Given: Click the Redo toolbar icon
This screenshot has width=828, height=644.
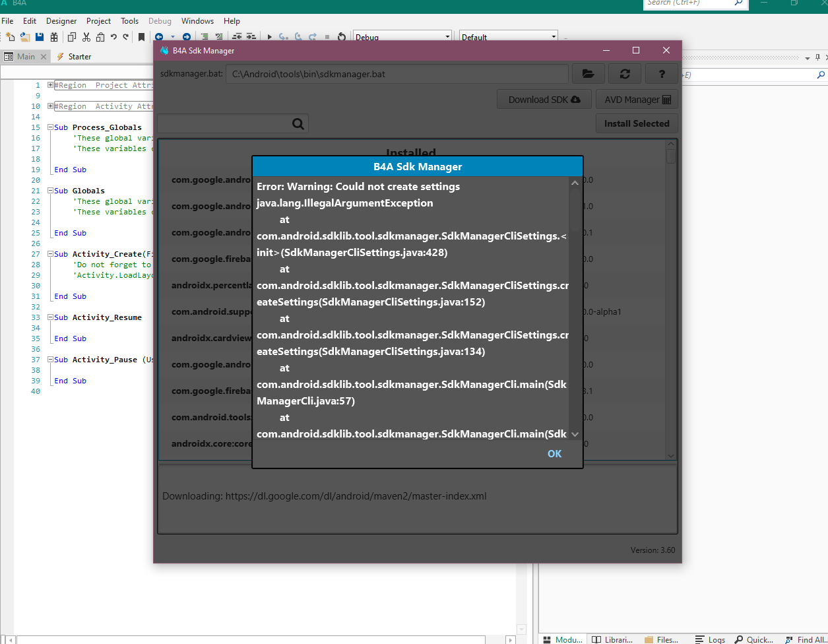Looking at the screenshot, I should [x=125, y=37].
